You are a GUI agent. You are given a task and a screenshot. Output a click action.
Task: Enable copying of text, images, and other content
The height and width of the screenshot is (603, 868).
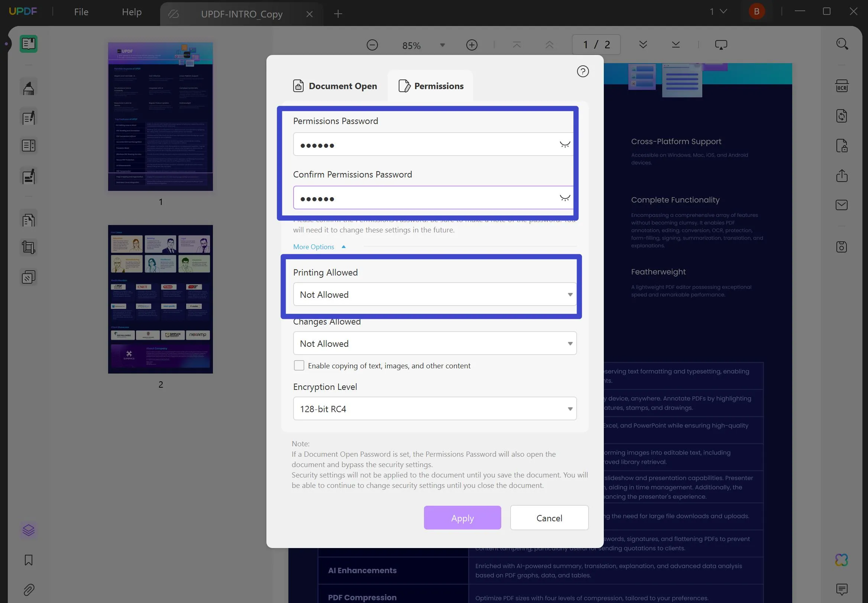pos(299,365)
